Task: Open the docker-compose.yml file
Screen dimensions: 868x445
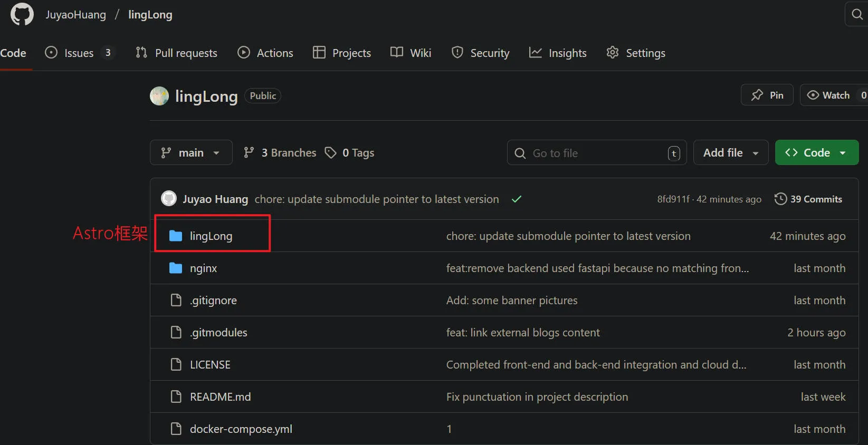Action: click(241, 429)
